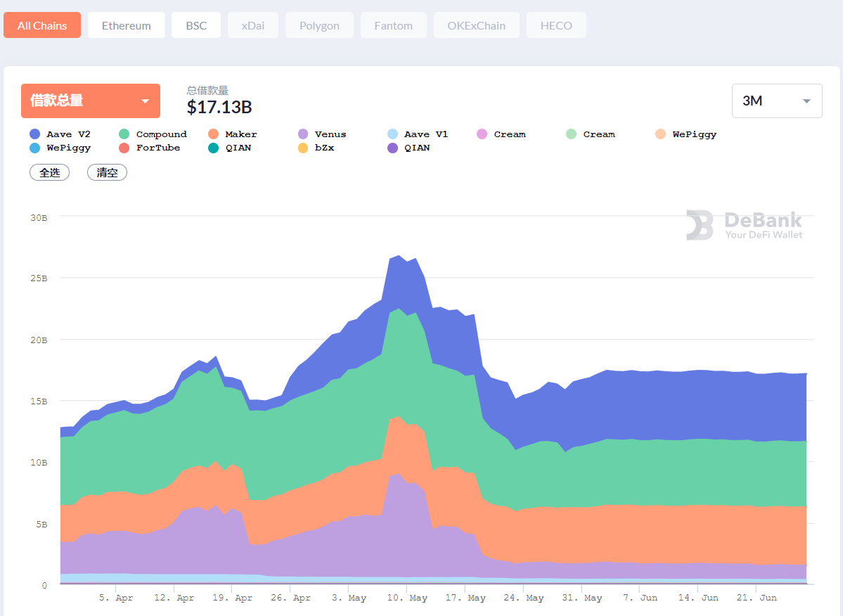843x616 pixels.
Task: Click the 3. May x-axis label
Action: pos(349,598)
